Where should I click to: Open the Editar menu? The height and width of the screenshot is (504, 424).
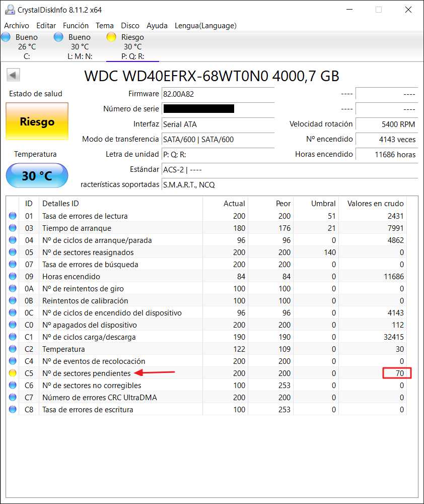pyautogui.click(x=46, y=25)
